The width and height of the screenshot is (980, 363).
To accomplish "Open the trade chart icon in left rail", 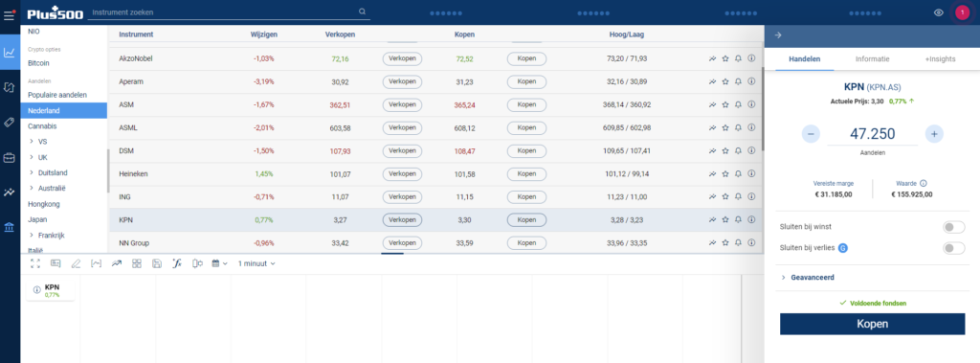I will (x=10, y=53).
